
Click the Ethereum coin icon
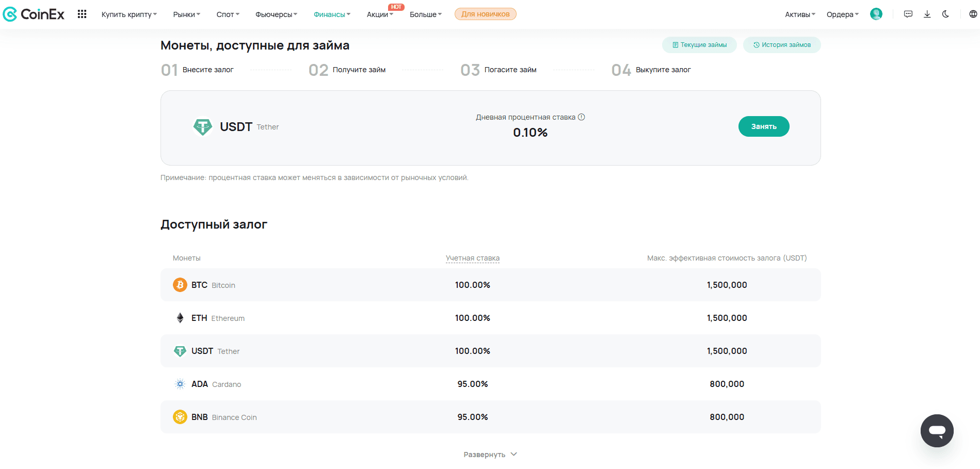[180, 318]
